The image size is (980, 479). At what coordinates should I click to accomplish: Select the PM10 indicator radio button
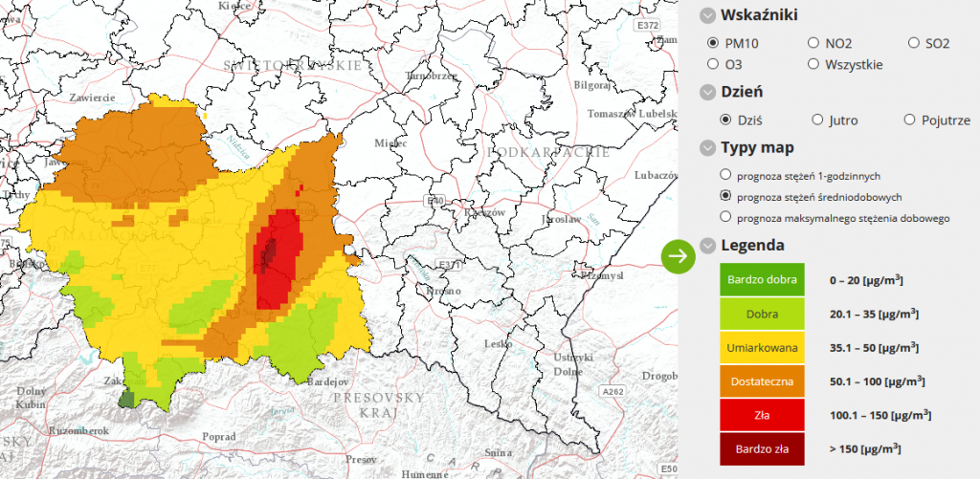(x=712, y=43)
